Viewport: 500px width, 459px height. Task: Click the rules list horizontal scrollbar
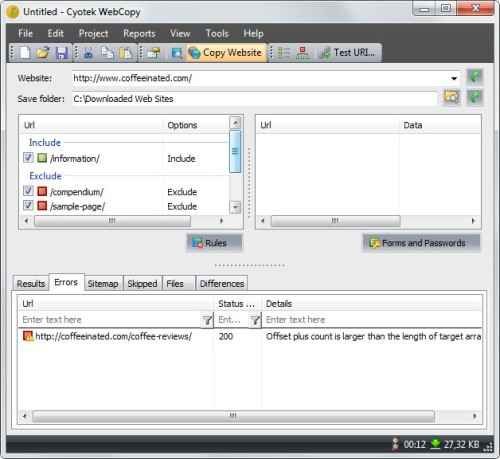pos(112,221)
